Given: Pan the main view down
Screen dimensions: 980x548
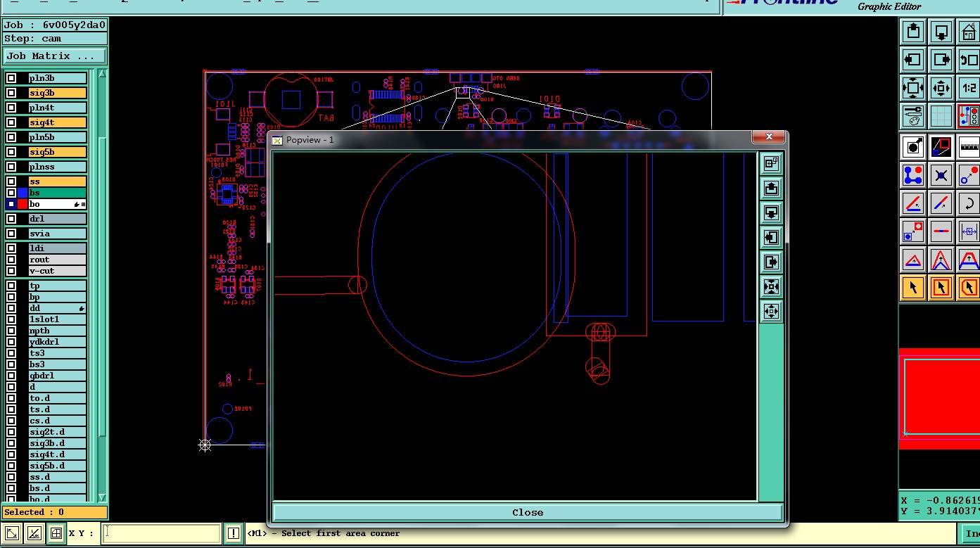Looking at the screenshot, I should [x=941, y=32].
